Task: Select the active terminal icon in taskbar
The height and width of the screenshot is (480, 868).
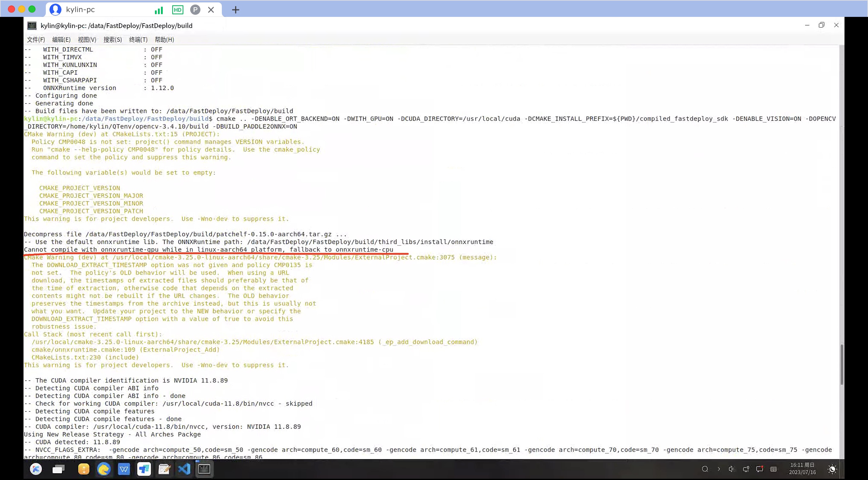Action: pyautogui.click(x=205, y=469)
